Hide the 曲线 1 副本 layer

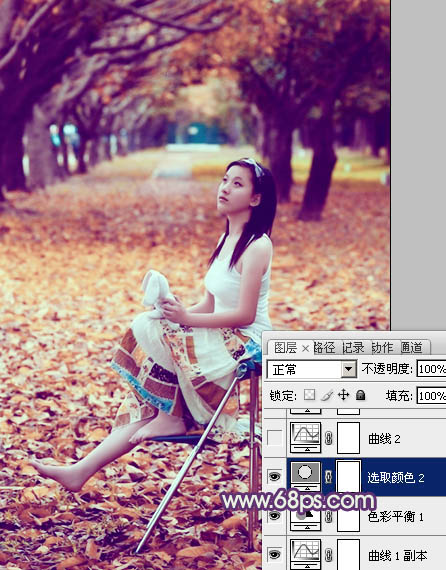(274, 555)
